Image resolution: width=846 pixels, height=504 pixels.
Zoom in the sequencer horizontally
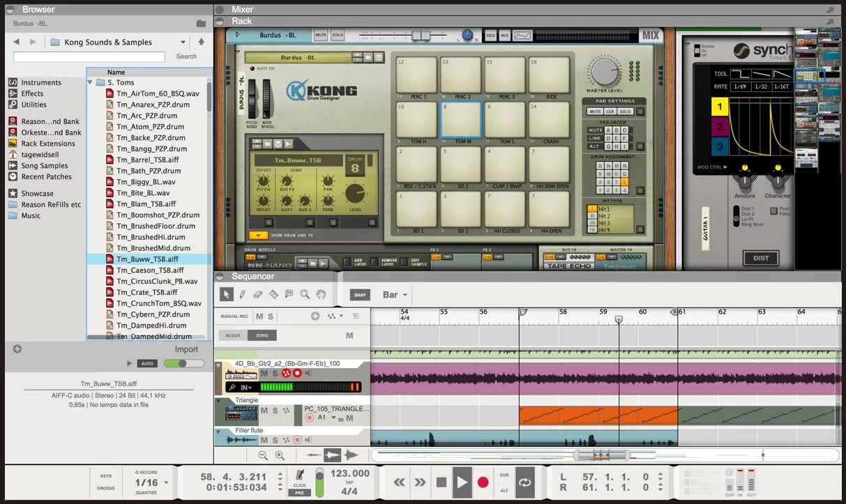click(280, 455)
